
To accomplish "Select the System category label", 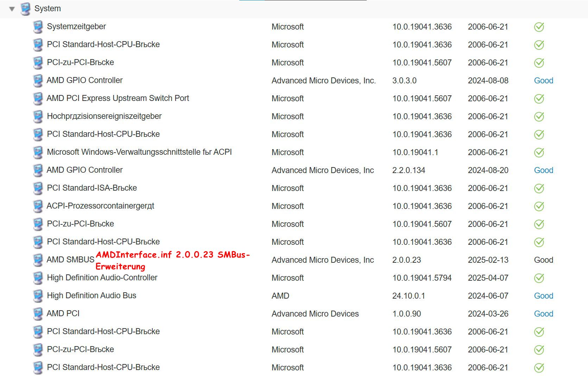I will 48,8.
